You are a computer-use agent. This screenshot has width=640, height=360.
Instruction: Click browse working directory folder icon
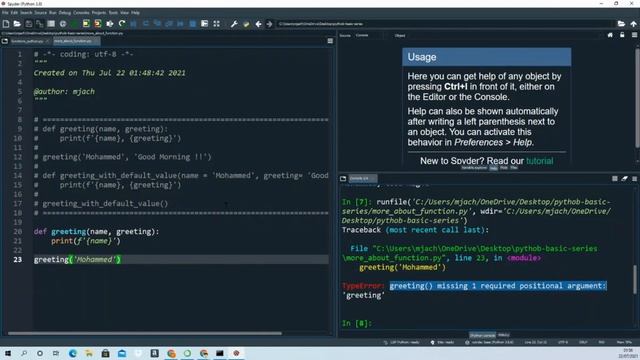tap(621, 24)
